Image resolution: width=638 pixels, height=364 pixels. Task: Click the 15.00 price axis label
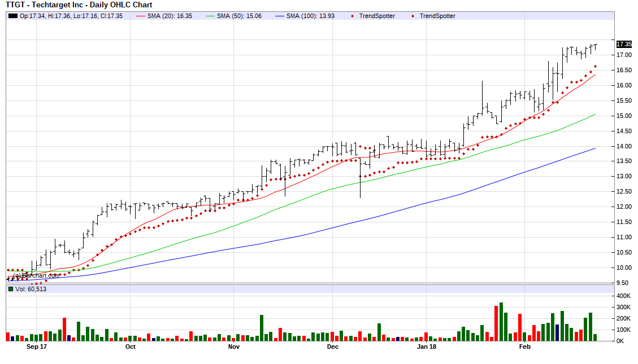[x=624, y=116]
